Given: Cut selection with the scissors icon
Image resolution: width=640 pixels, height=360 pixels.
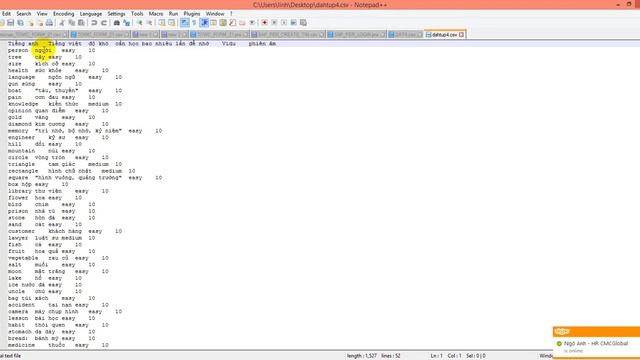Looking at the screenshot, I should click(62, 23).
